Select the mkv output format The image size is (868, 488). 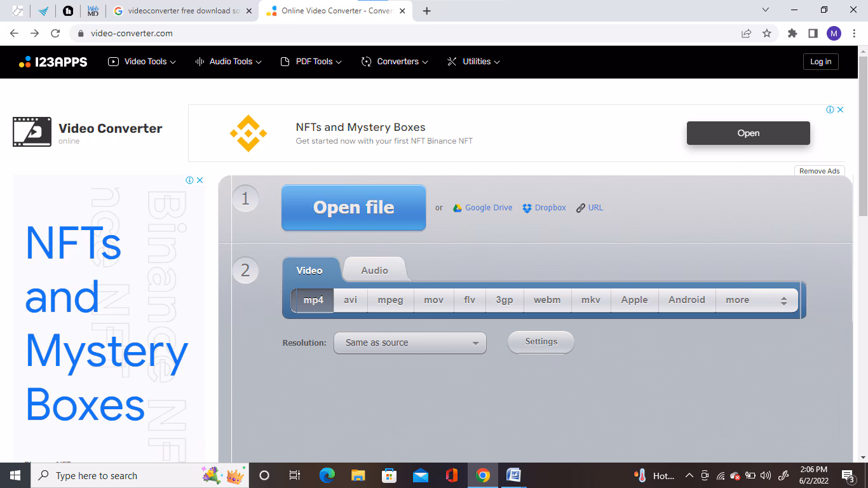(591, 300)
